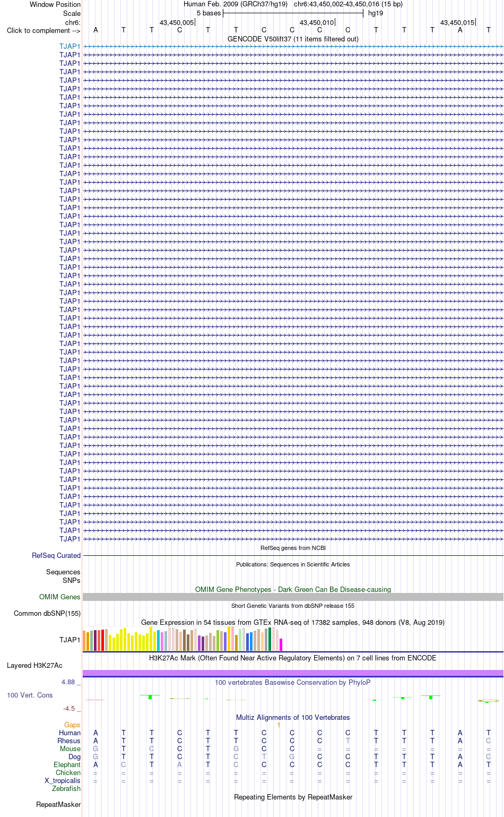Click the Window Position label
The image size is (504, 817).
(x=55, y=4)
